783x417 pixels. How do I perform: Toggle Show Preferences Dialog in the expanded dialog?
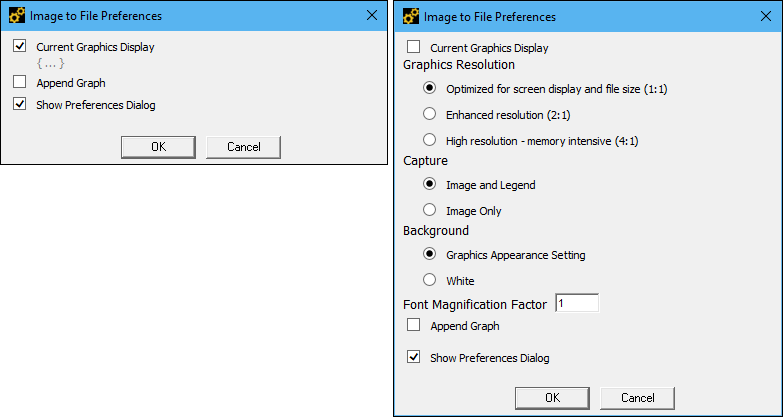414,357
